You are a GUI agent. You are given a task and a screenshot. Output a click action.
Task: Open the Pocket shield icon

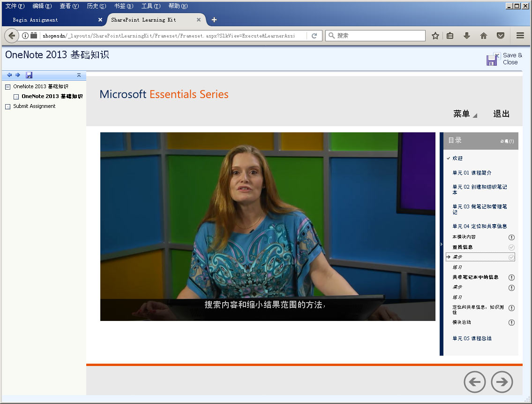[501, 36]
